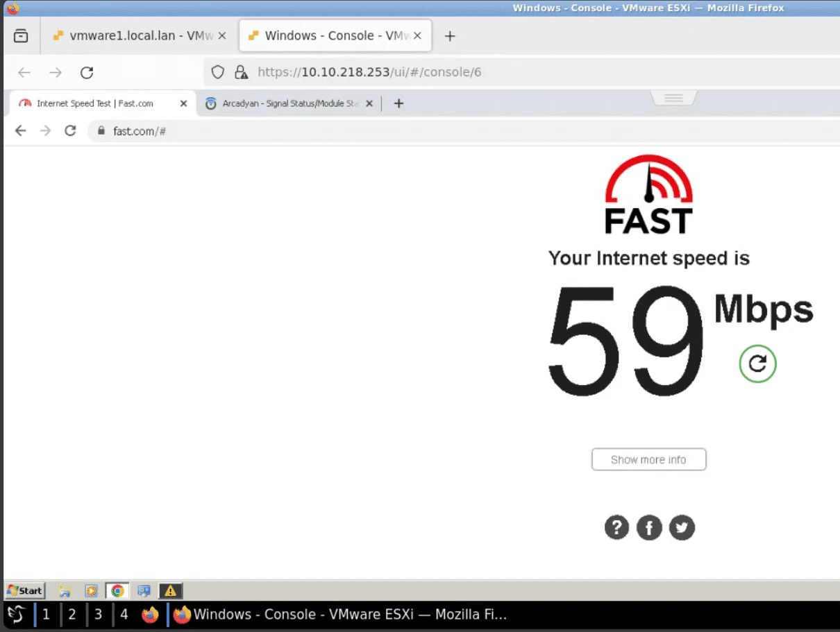The width and height of the screenshot is (840, 632).
Task: Switch to workspace 4 on the host panel
Action: click(x=124, y=615)
